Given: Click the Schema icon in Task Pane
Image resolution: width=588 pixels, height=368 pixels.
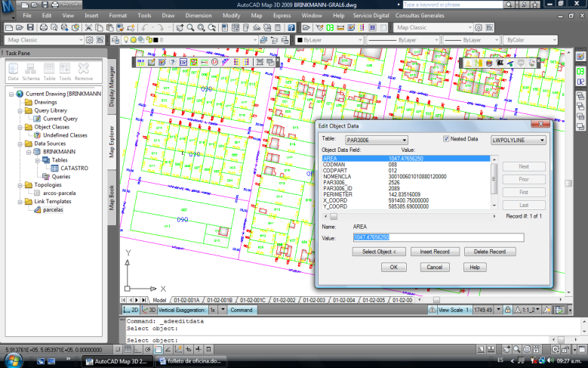Looking at the screenshot, I should tap(31, 72).
